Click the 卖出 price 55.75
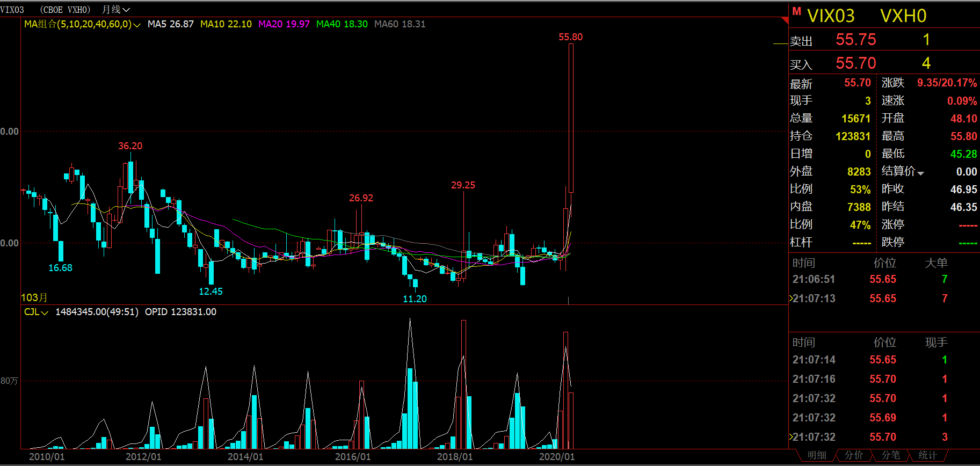The height and width of the screenshot is (466, 980). (x=855, y=40)
